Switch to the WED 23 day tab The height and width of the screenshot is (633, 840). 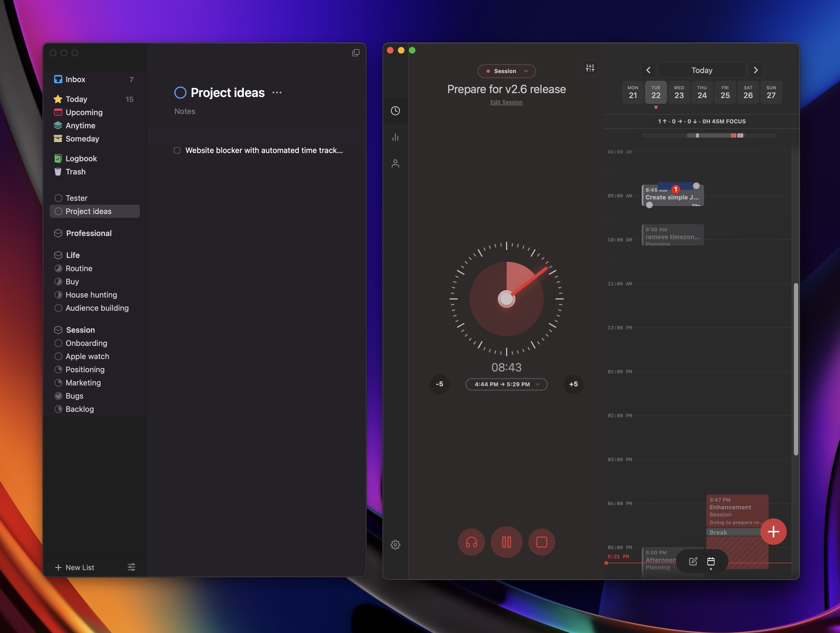click(x=679, y=92)
